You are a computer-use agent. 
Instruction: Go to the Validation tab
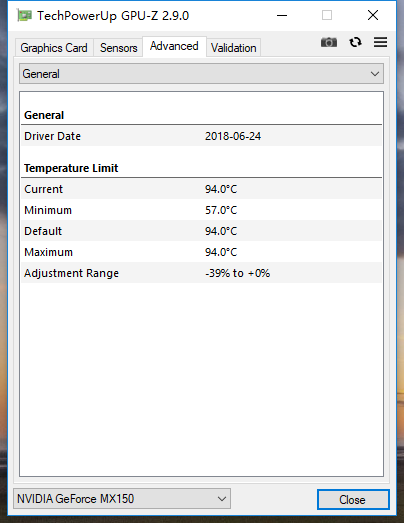coord(234,48)
